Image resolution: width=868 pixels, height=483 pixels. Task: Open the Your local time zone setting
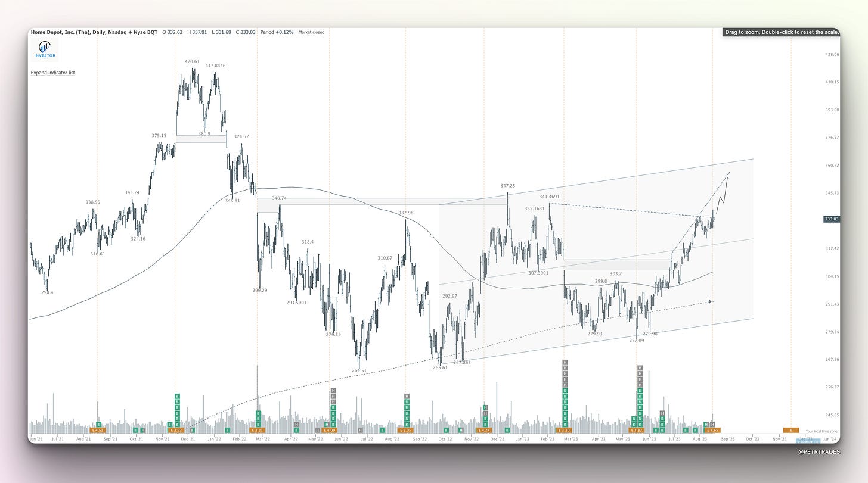click(821, 431)
